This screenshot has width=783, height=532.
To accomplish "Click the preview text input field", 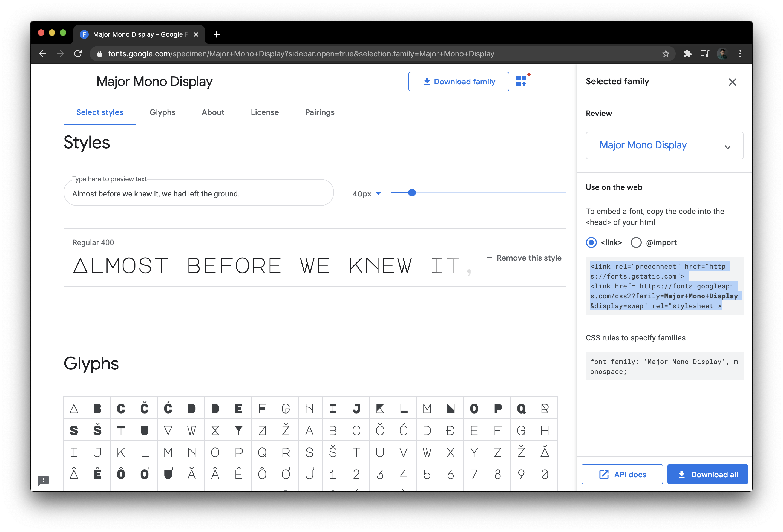I will pyautogui.click(x=199, y=193).
